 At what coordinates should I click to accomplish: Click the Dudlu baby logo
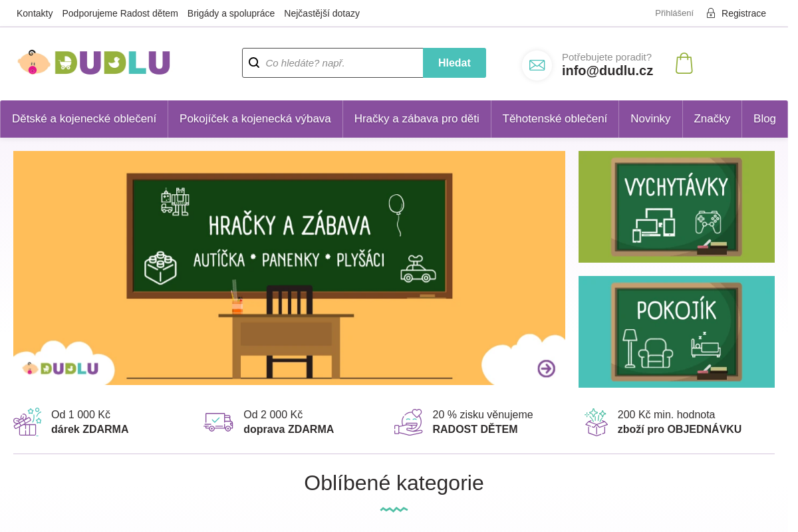[93, 63]
